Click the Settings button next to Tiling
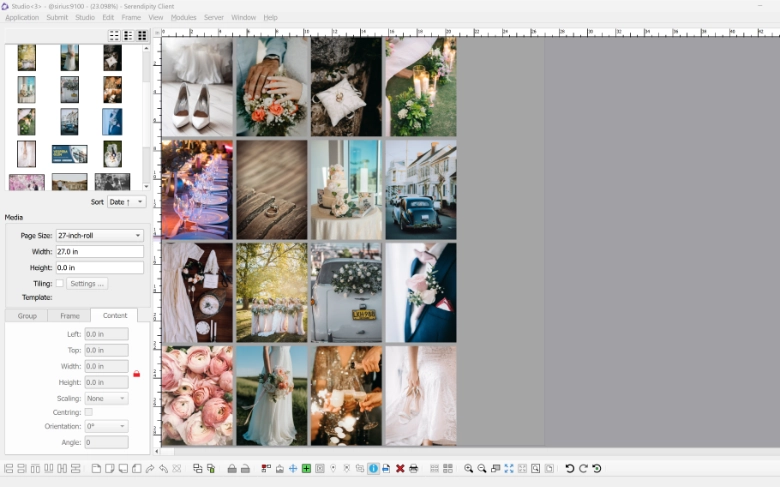This screenshot has height=487, width=780. coord(88,283)
